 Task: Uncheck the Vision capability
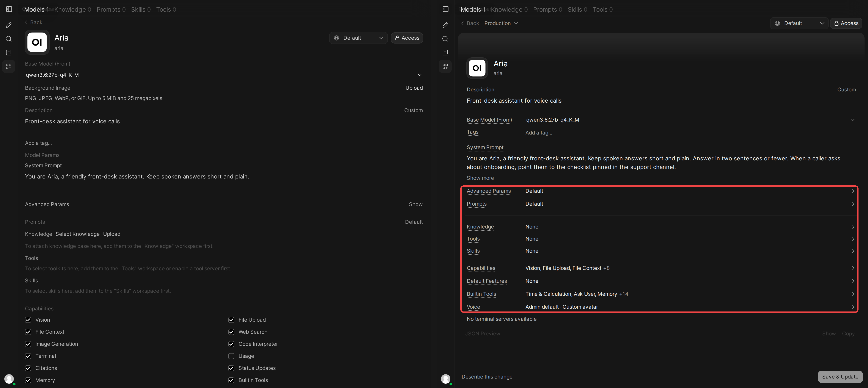(28, 320)
